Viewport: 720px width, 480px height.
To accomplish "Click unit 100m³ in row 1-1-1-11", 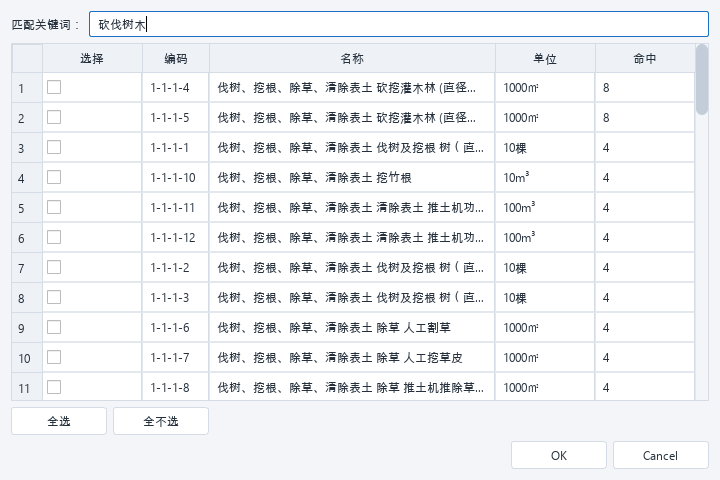I will [545, 208].
